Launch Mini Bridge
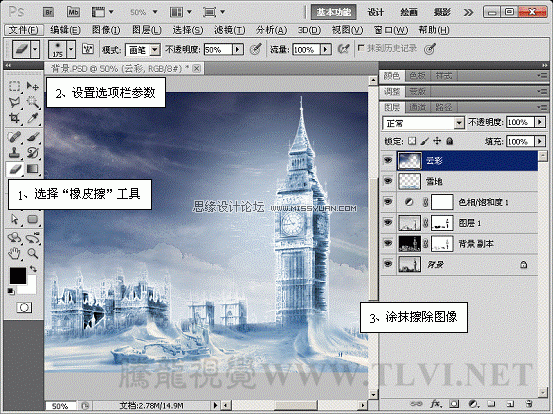The image size is (553, 414). [x=73, y=12]
